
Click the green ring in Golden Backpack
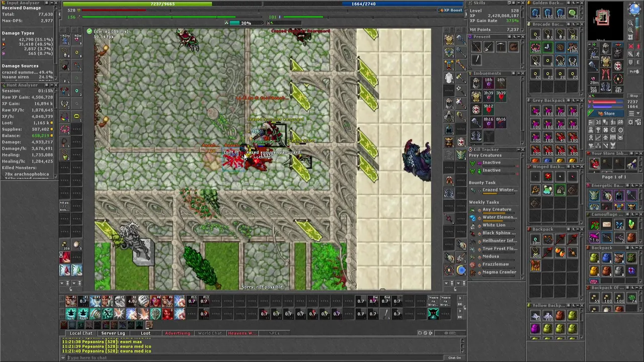(573, 13)
